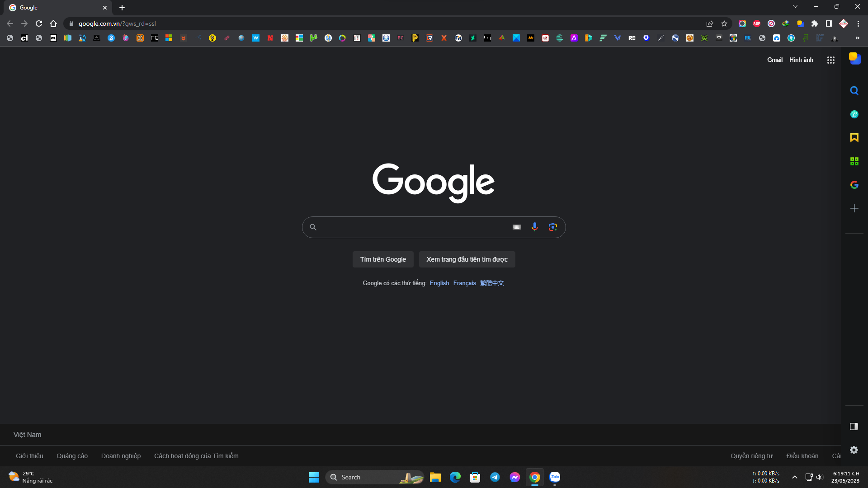This screenshot has width=868, height=488.
Task: Click 'Xem trang đầu tiên tìm được' button
Action: coord(467,259)
